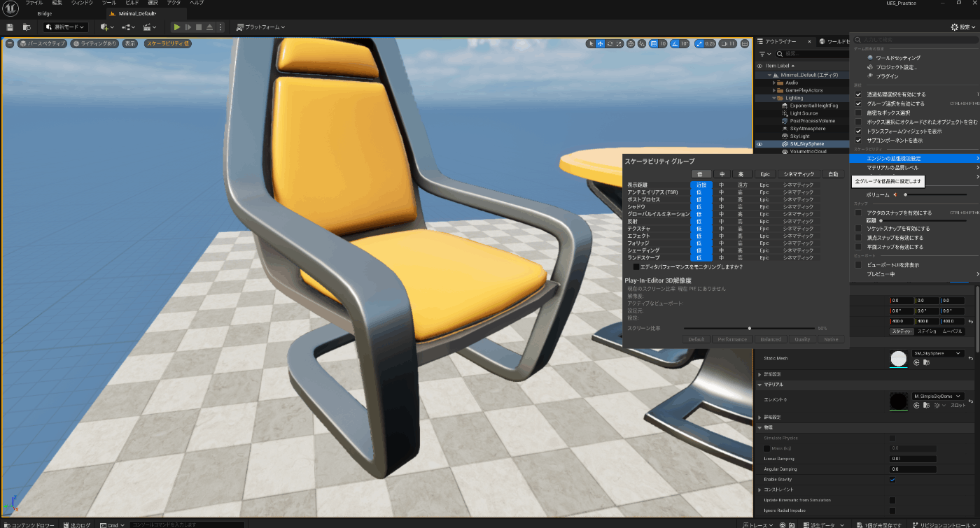
Task: Toggle visibility eye for SM_SkySphere row
Action: click(x=759, y=144)
